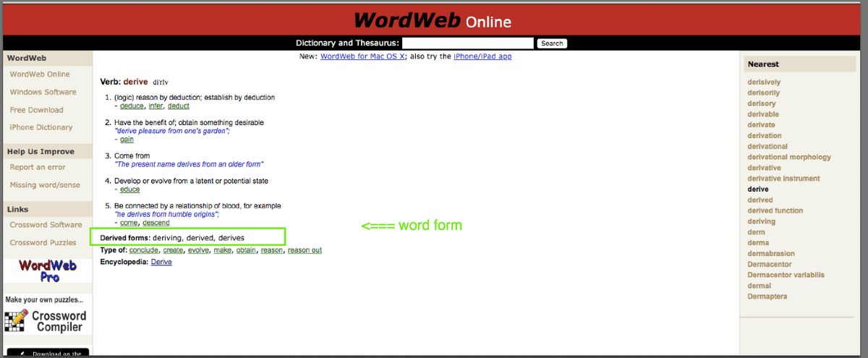Click the synonym deduce
The width and height of the screenshot is (868, 358).
pyautogui.click(x=132, y=106)
